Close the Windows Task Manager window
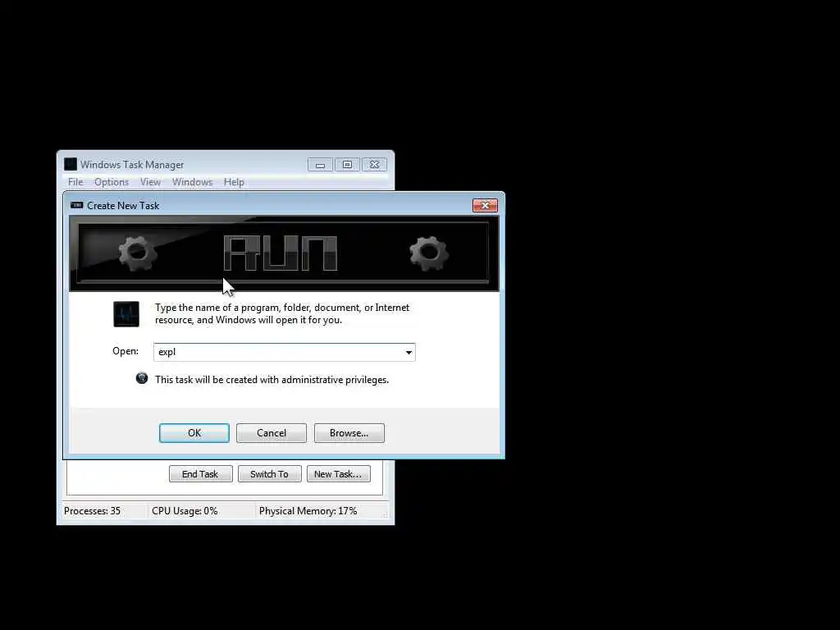Viewport: 840px width, 630px height. (374, 164)
